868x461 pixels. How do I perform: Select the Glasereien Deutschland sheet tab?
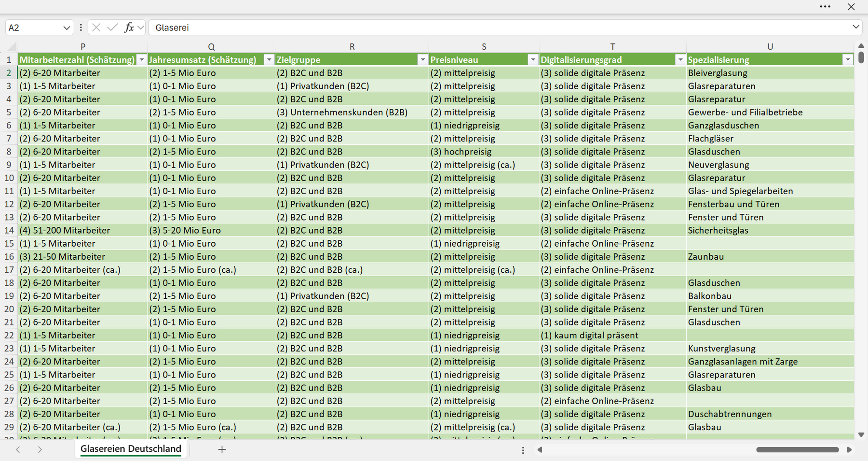(131, 449)
